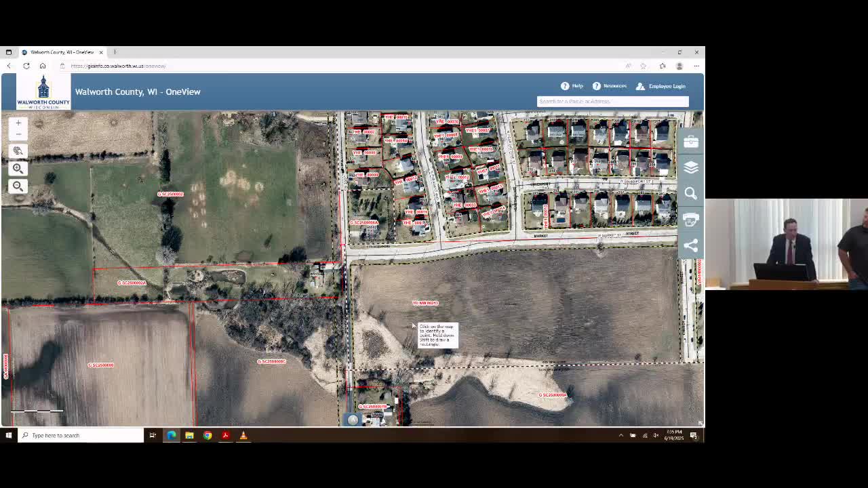Open browser tab actions menu
The width and height of the screenshot is (868, 488).
8,52
